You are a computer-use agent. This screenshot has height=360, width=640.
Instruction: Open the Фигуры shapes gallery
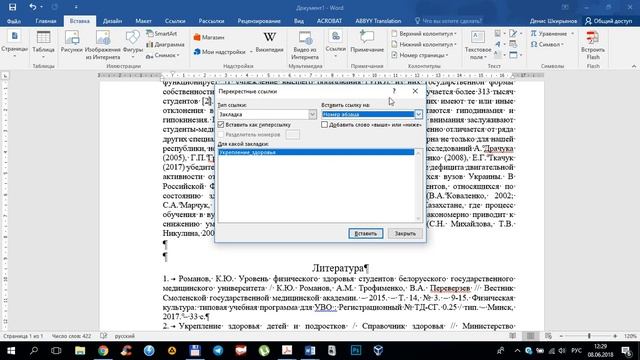point(133,45)
